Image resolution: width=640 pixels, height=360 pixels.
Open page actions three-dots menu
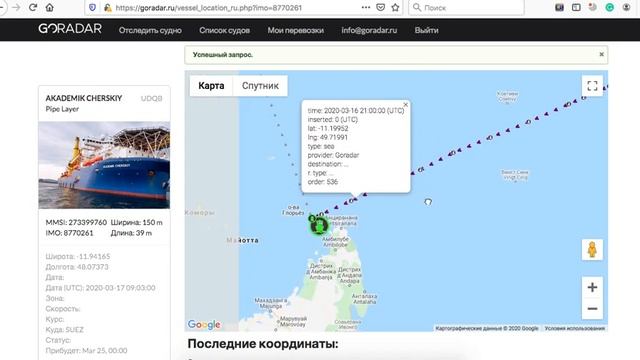[366, 7]
